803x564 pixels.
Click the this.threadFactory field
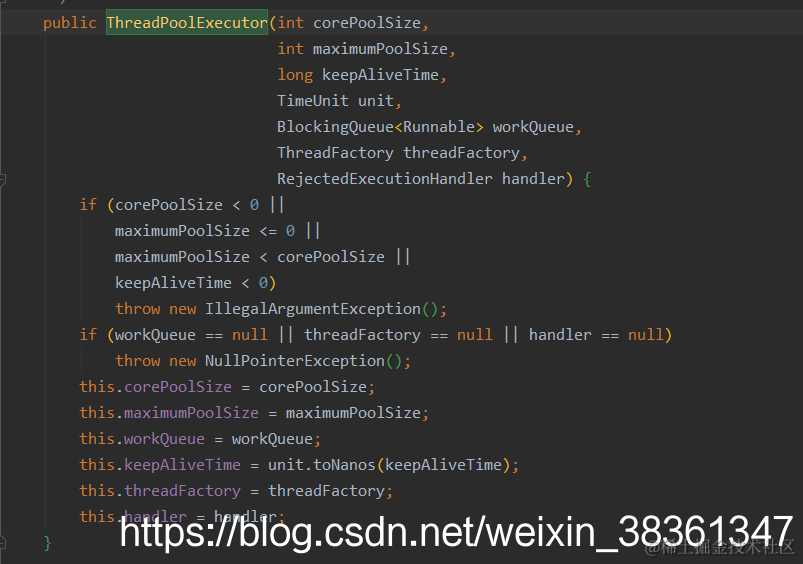coord(160,491)
